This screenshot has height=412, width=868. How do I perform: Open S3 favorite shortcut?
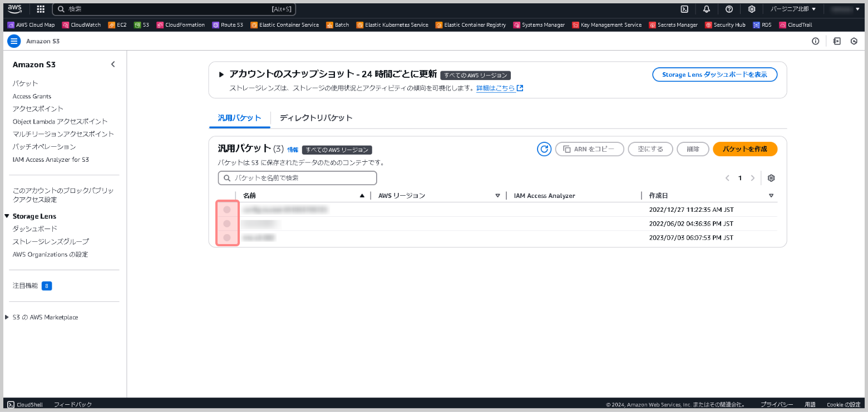[x=142, y=25]
